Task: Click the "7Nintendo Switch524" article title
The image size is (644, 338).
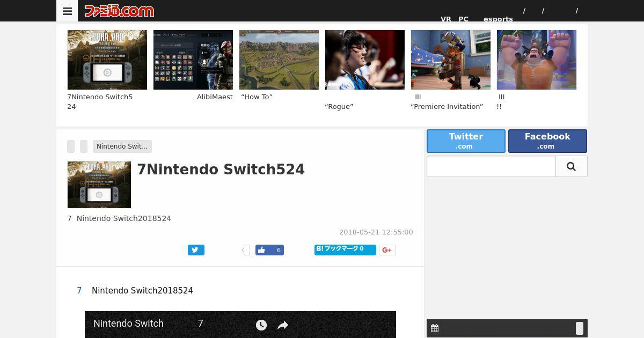Action: pos(221,170)
